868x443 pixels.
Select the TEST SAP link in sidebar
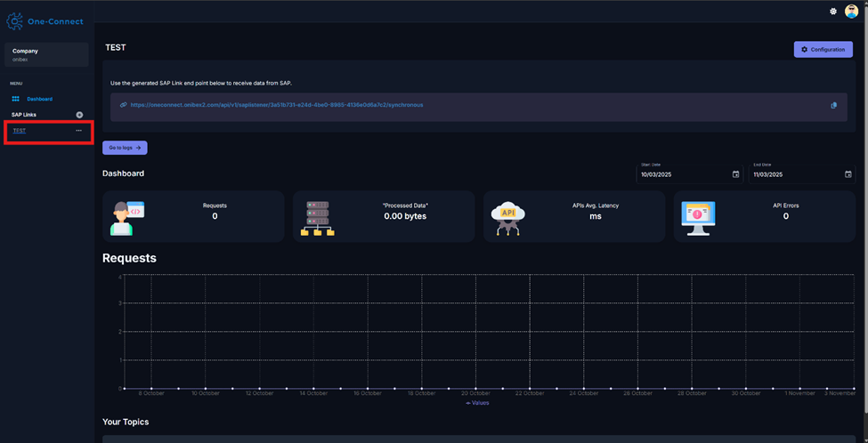pyautogui.click(x=20, y=131)
